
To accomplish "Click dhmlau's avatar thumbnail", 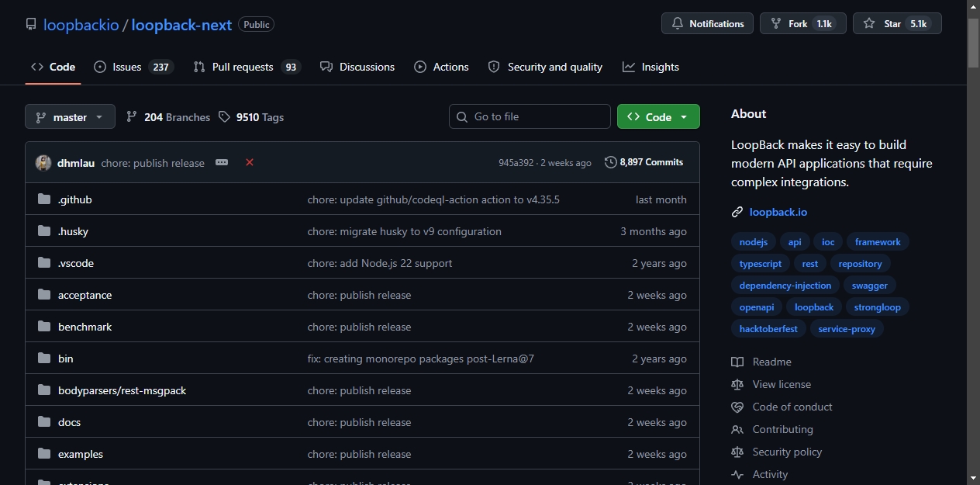I will pos(43,163).
